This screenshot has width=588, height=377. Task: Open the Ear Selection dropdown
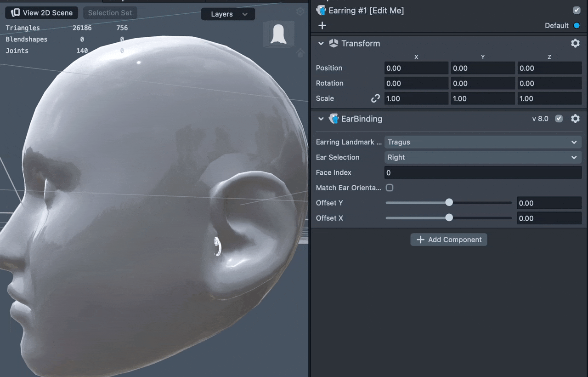click(x=482, y=157)
